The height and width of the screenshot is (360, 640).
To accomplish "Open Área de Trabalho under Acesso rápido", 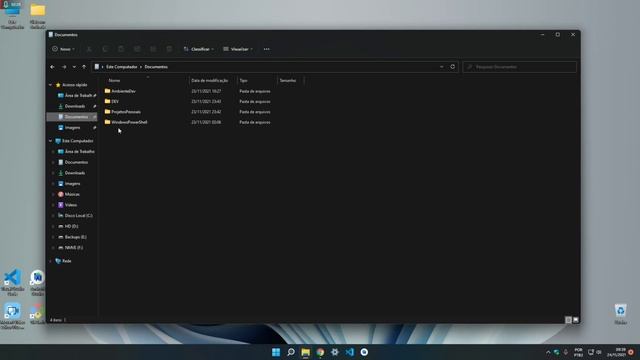I will click(x=76, y=96).
